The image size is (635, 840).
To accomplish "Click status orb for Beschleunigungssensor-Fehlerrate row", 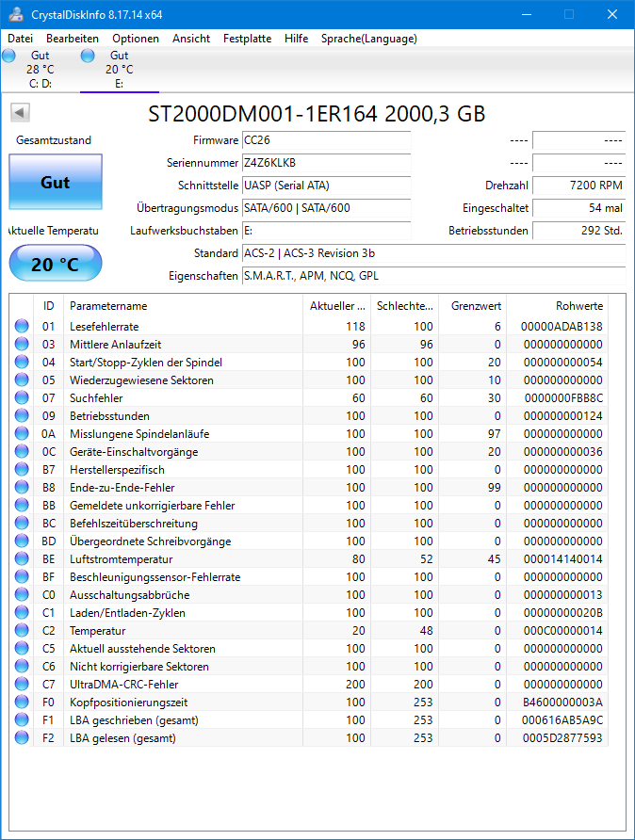I will click(22, 576).
